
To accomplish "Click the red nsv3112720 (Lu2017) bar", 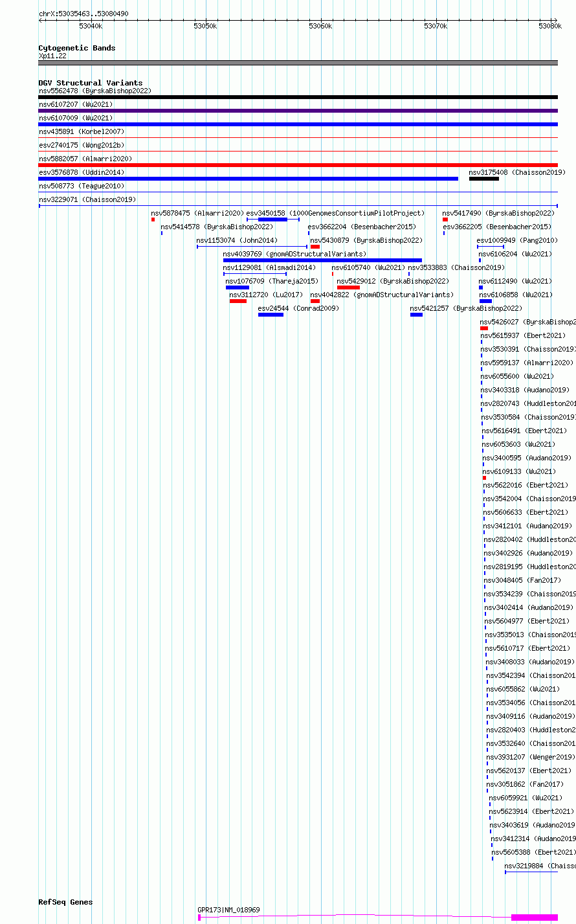I will (x=238, y=301).
